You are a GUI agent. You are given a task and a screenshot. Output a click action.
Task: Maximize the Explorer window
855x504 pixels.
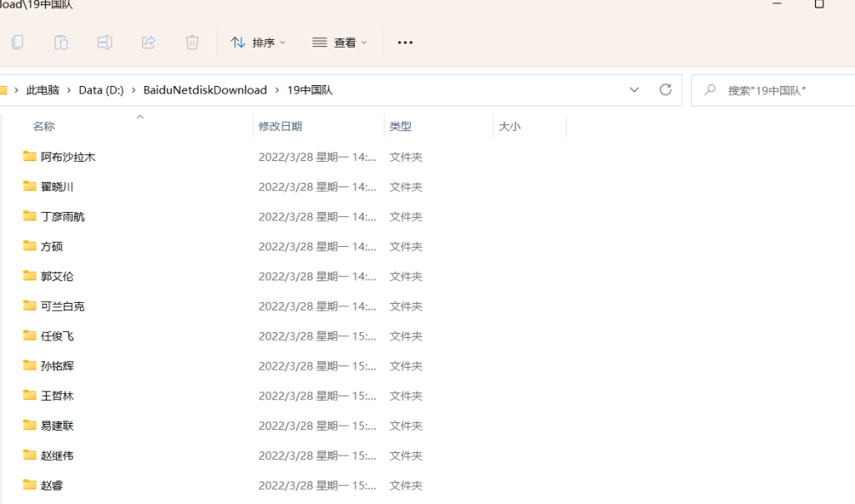pos(819,4)
